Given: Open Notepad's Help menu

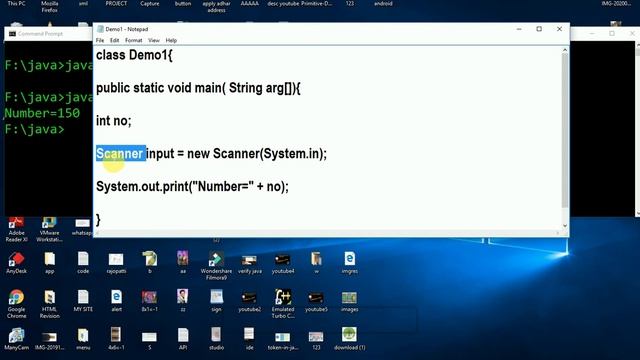Looking at the screenshot, I should [x=171, y=40].
